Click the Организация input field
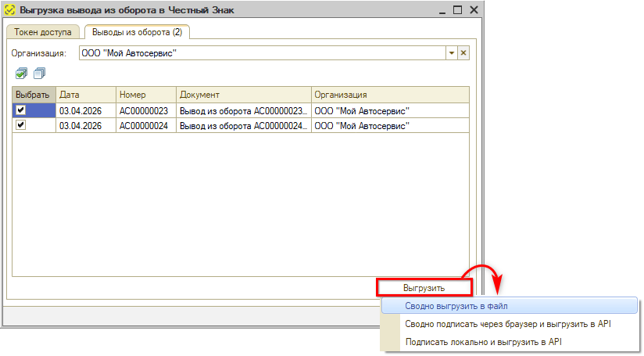 click(262, 52)
